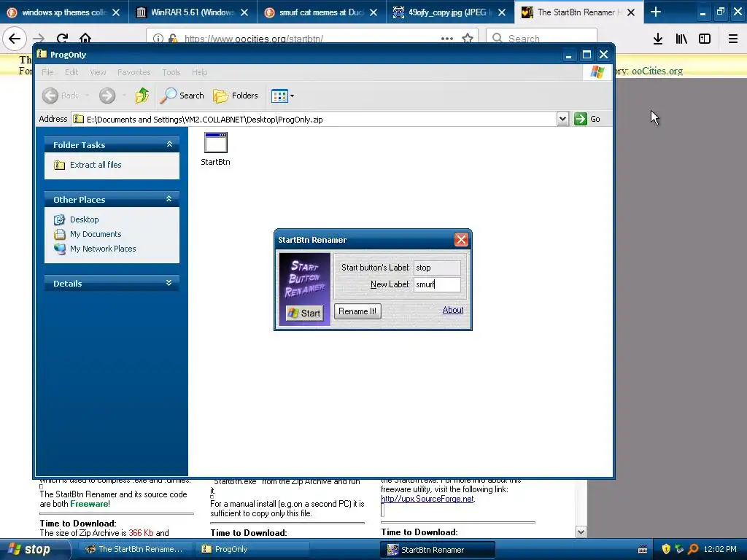The height and width of the screenshot is (560, 747).
Task: Open Search in Explorer toolbar
Action: pyautogui.click(x=182, y=96)
